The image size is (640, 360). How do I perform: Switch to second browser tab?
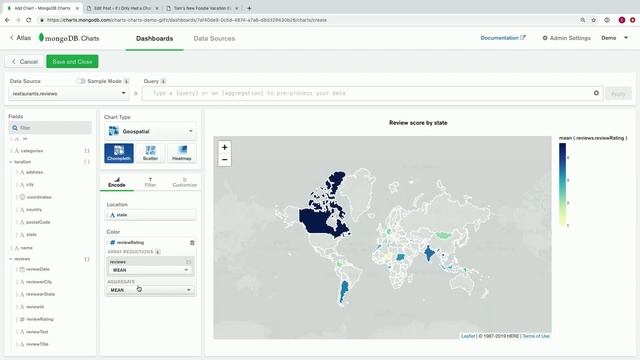pyautogui.click(x=122, y=8)
